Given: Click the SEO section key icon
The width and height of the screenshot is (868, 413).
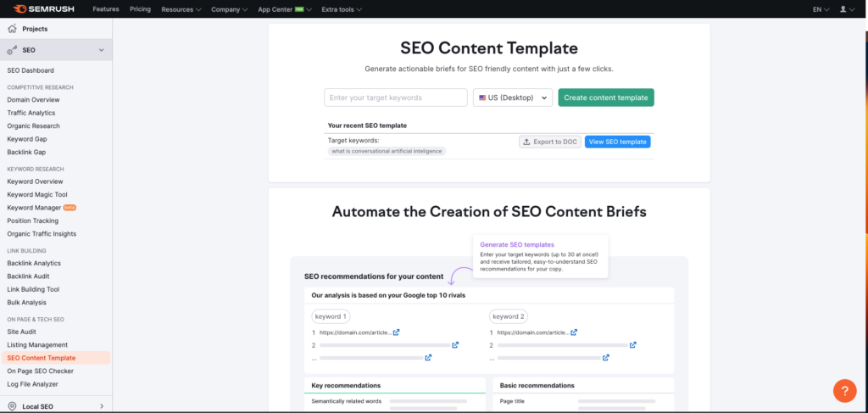Looking at the screenshot, I should pyautogui.click(x=12, y=51).
